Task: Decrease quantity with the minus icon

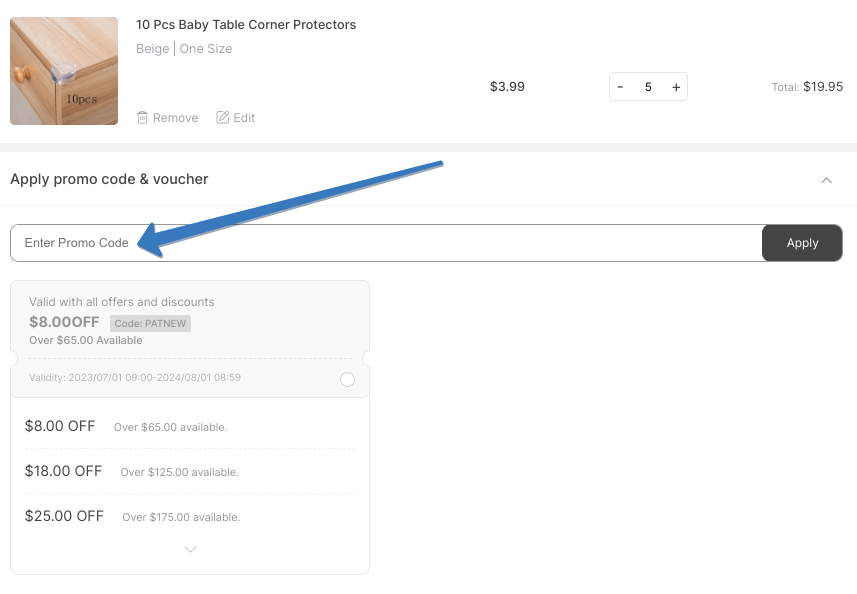Action: pyautogui.click(x=620, y=87)
